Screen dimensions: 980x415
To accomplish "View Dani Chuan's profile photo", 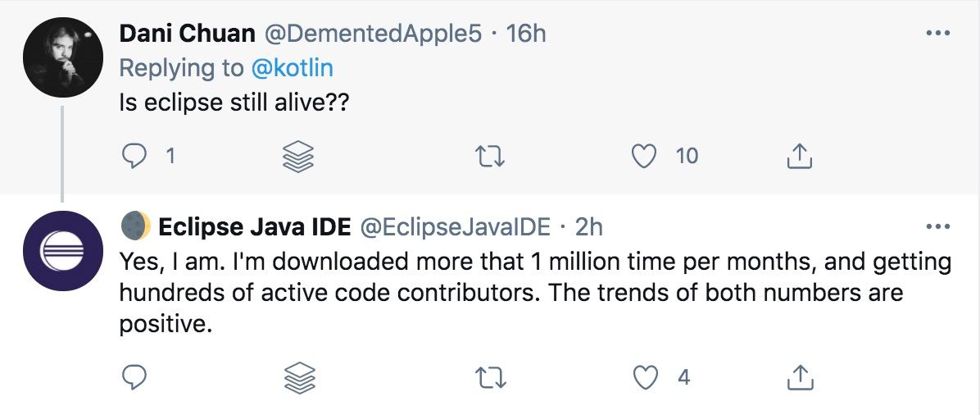I will [x=62, y=57].
